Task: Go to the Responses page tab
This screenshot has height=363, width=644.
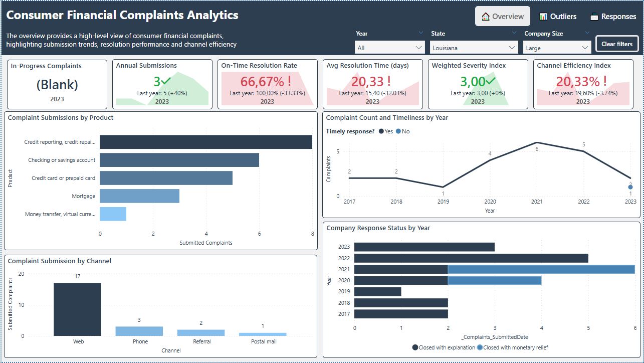Action: [x=613, y=17]
